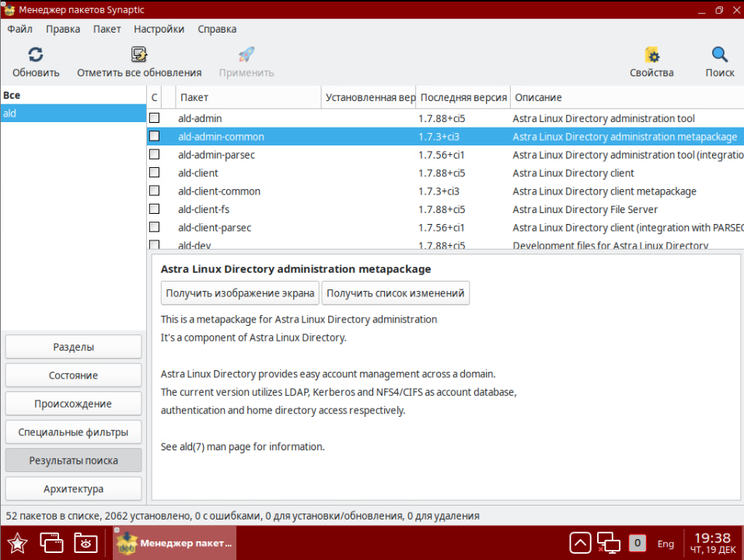Sort by the С status column header
744x560 pixels.
154,97
